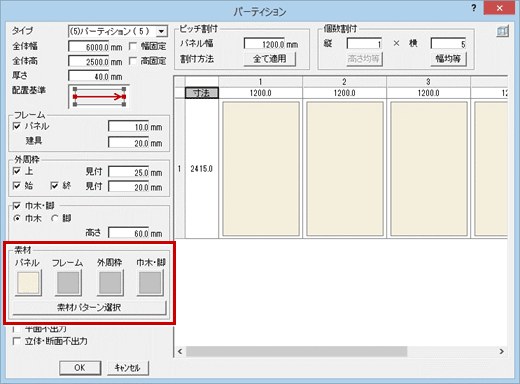Click the help question mark icon
The width and height of the screenshot is (520, 384).
(x=474, y=8)
